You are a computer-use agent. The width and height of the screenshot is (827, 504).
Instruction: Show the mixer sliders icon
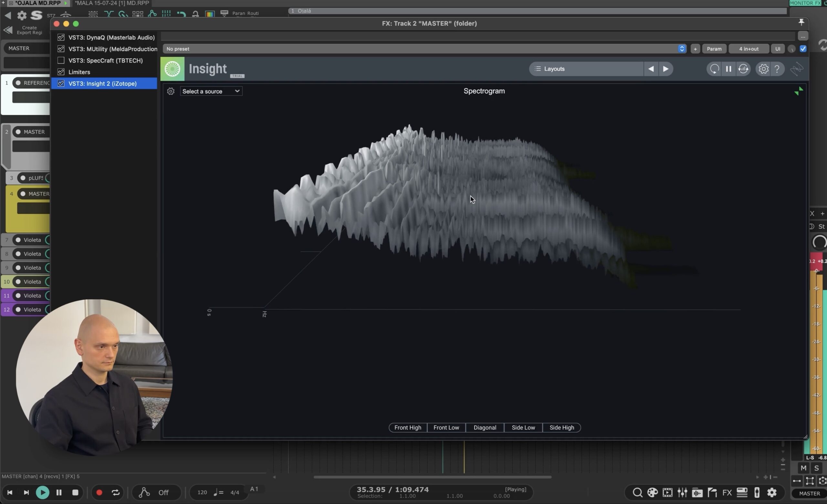tap(682, 492)
